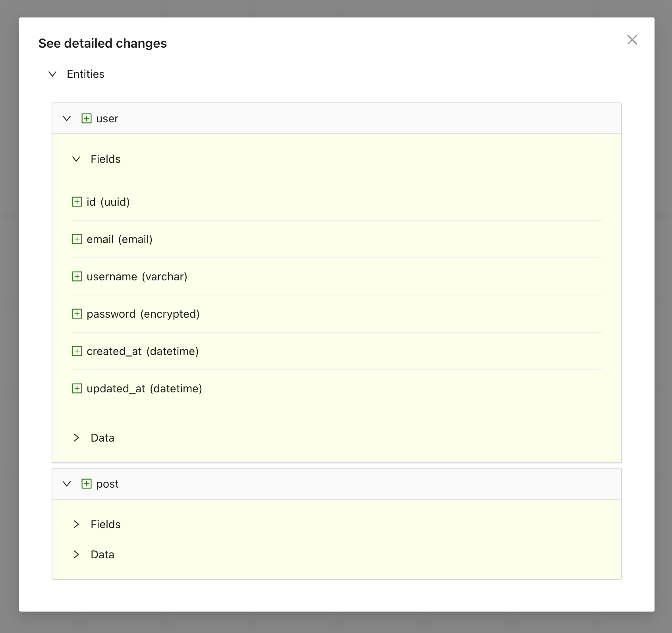The width and height of the screenshot is (672, 633).
Task: Expand the Data section under post
Action: tap(76, 555)
